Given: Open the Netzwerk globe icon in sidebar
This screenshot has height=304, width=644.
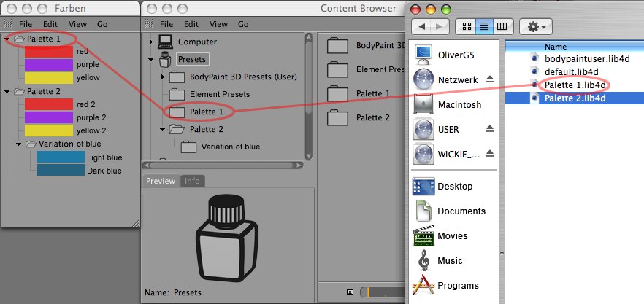Looking at the screenshot, I should point(423,79).
